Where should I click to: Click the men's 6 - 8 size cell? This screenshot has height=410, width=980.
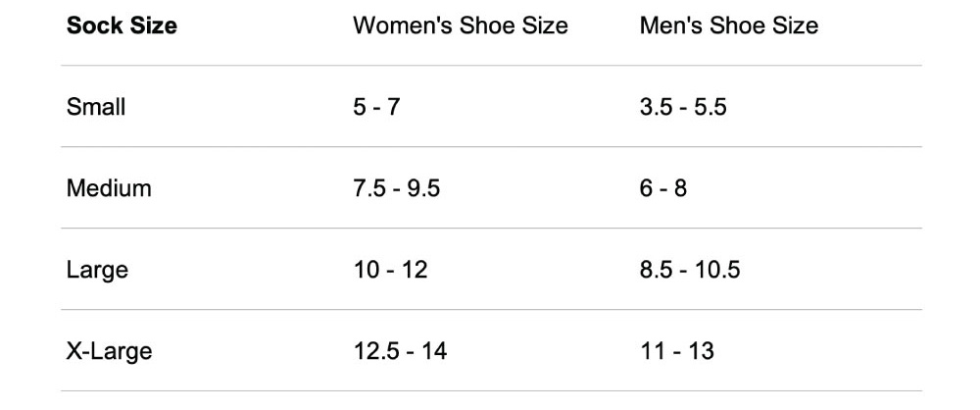click(x=663, y=188)
